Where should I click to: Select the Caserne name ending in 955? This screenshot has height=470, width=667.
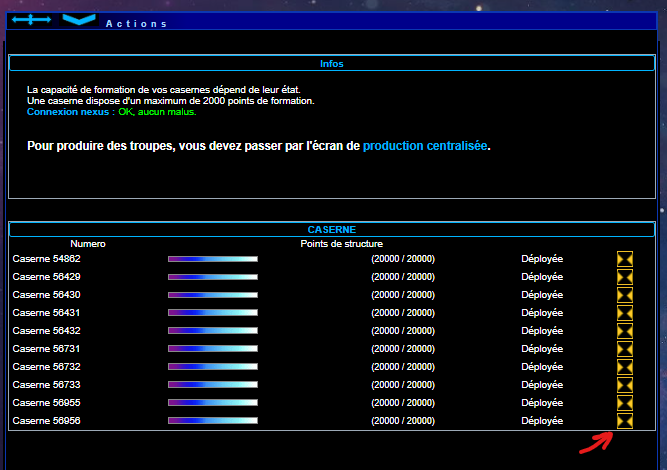coord(46,403)
